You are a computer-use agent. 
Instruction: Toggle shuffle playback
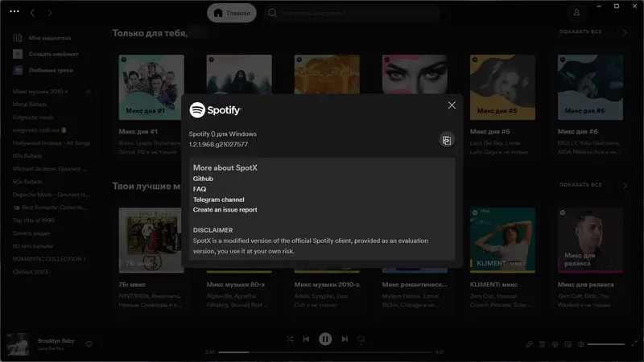click(290, 339)
